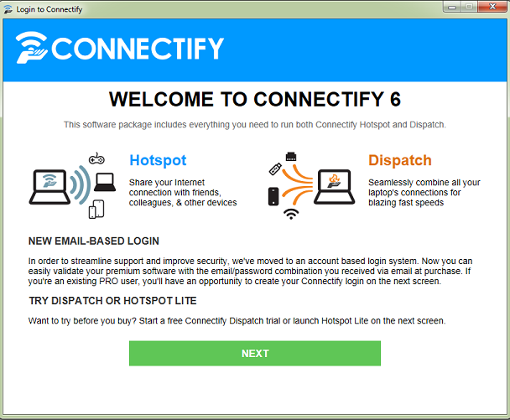Click the Wi-Fi signal icon below Dispatch

pyautogui.click(x=291, y=214)
